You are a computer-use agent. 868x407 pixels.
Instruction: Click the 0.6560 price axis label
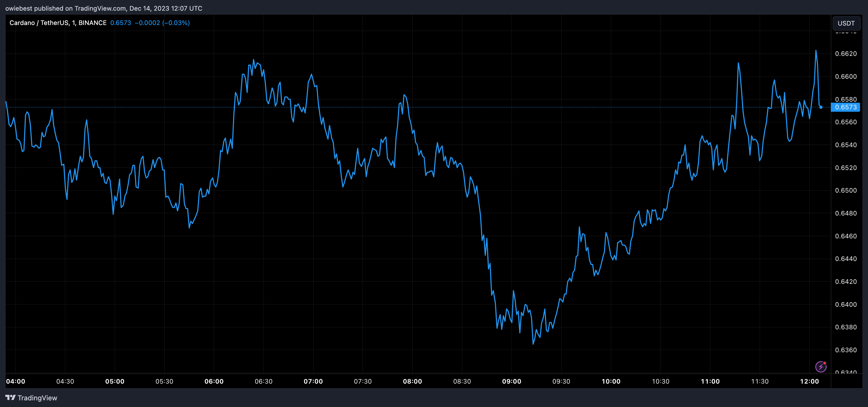pos(846,122)
